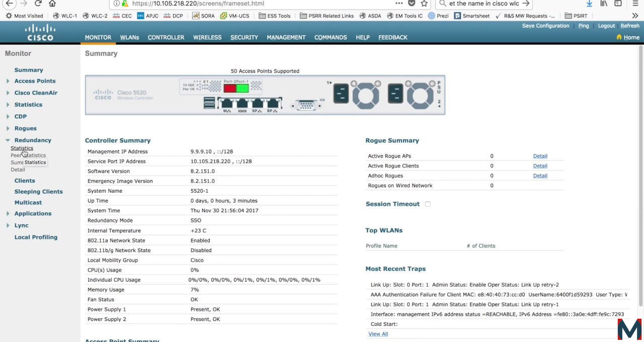Open Detail for Adhoc Rogues
The image size is (644, 342).
[x=540, y=176]
